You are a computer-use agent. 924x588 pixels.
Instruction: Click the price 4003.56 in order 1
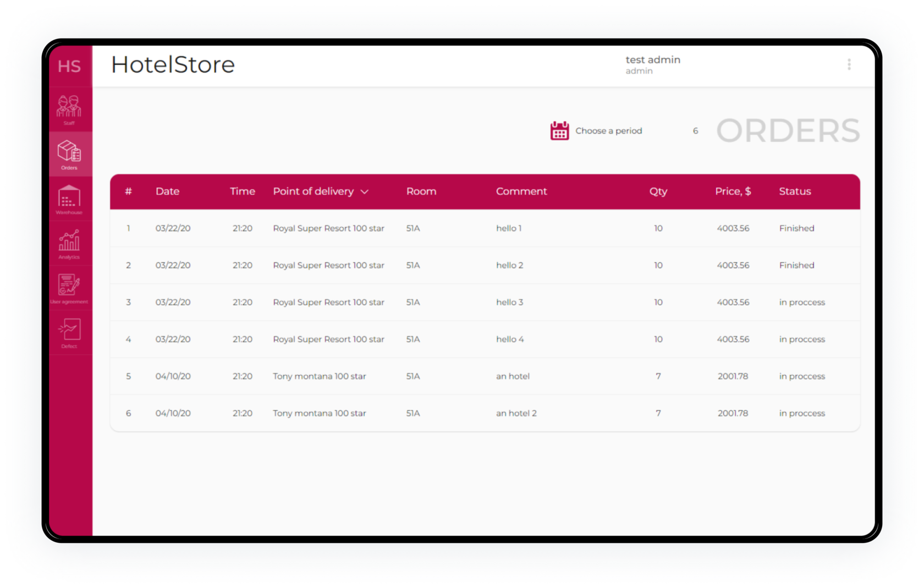tap(733, 228)
